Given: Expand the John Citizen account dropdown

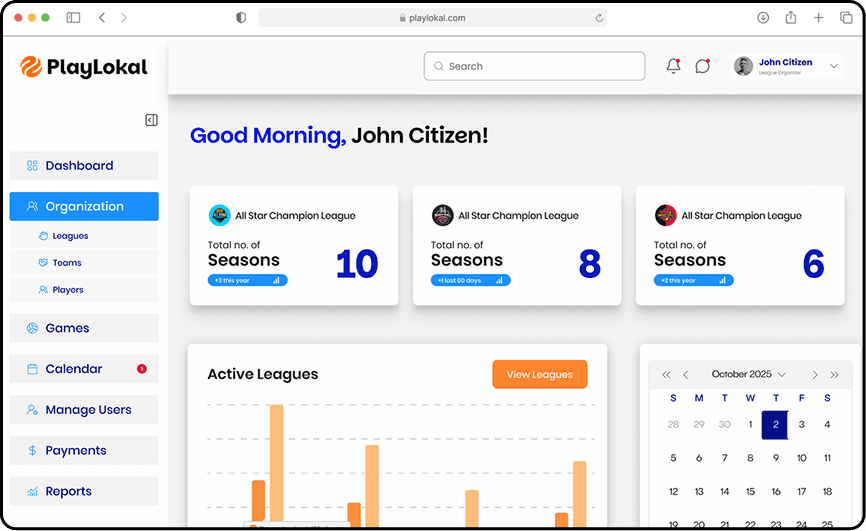Looking at the screenshot, I should [834, 66].
